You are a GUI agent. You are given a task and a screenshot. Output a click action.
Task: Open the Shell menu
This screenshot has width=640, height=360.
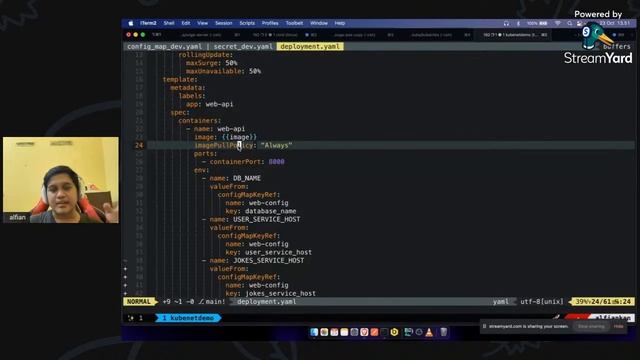pyautogui.click(x=169, y=23)
